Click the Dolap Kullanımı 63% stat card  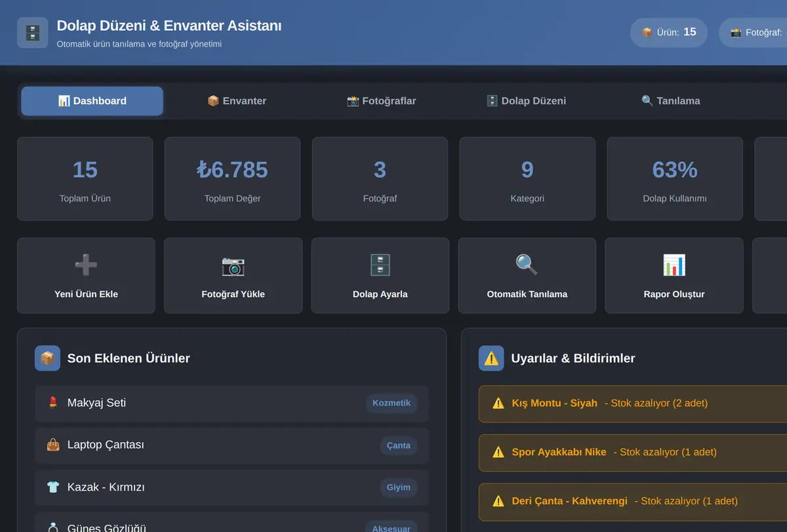pyautogui.click(x=675, y=178)
